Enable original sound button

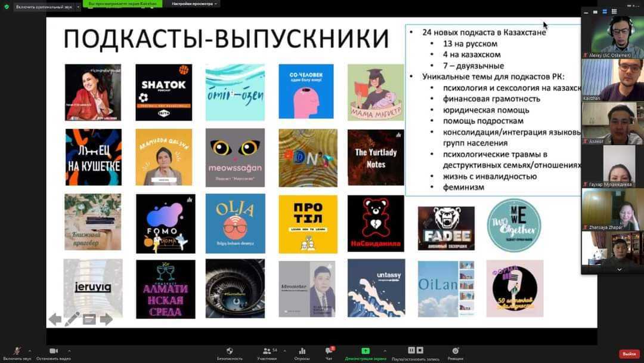pos(44,7)
